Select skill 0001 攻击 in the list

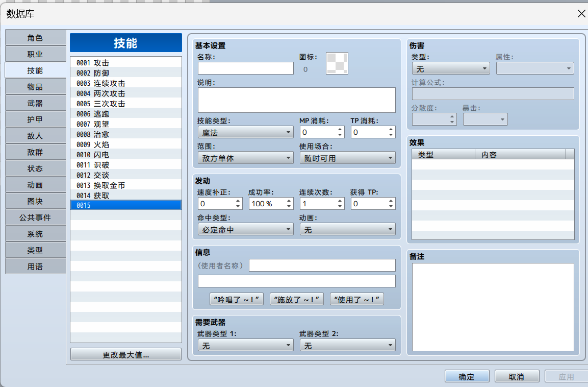125,62
